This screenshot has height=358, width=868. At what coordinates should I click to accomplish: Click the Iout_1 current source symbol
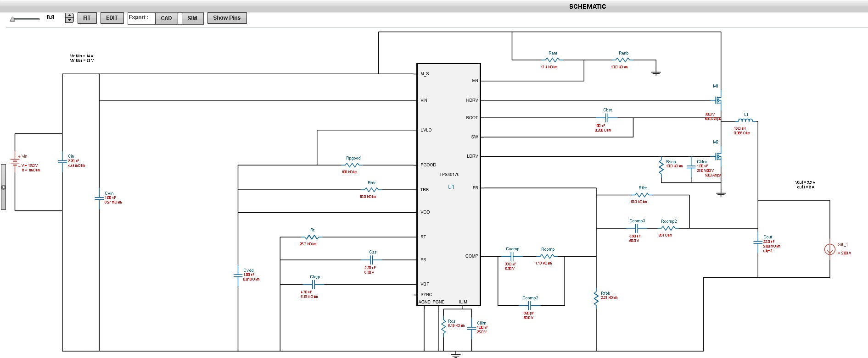click(829, 249)
